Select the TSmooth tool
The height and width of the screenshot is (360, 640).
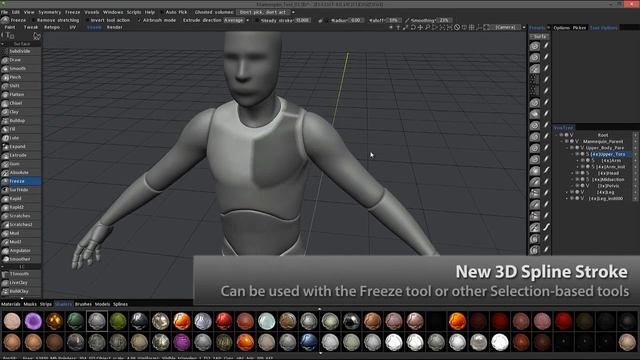[x=21, y=274]
